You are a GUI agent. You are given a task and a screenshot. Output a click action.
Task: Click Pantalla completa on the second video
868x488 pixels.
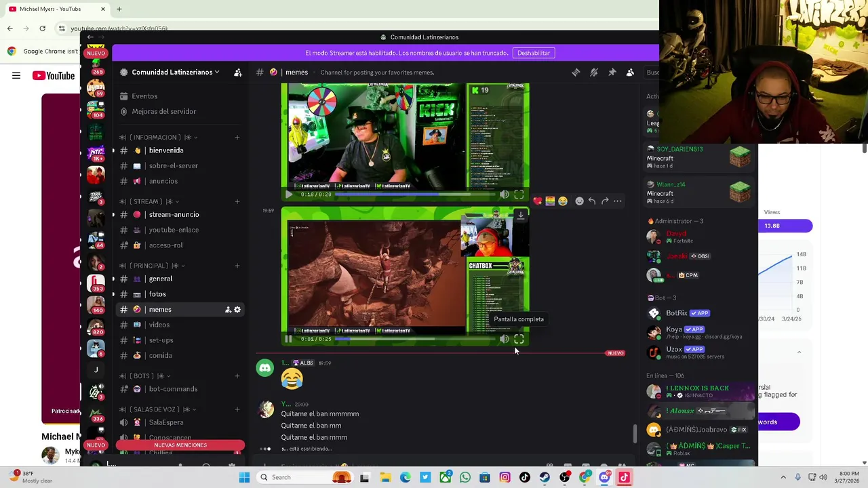click(x=519, y=339)
